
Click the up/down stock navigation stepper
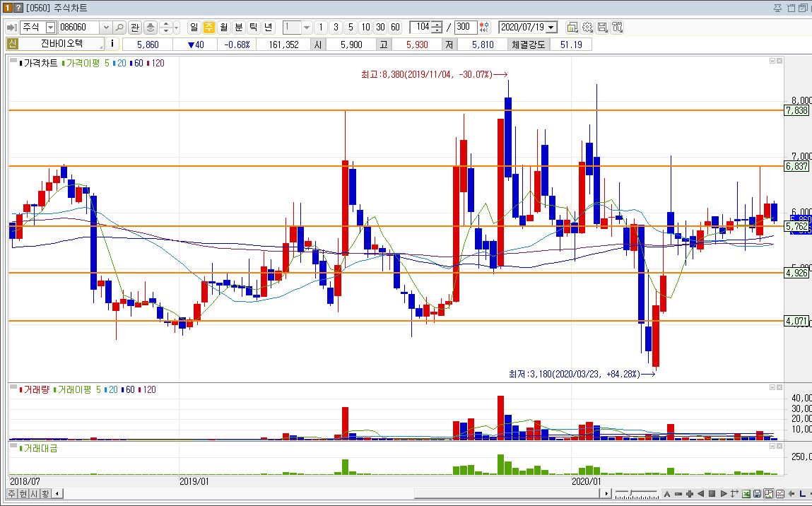(x=166, y=27)
